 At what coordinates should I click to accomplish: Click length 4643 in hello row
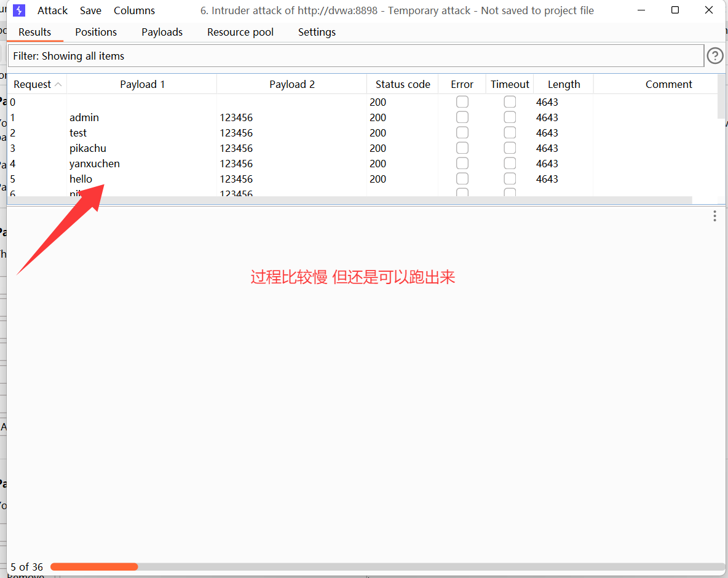(x=547, y=179)
